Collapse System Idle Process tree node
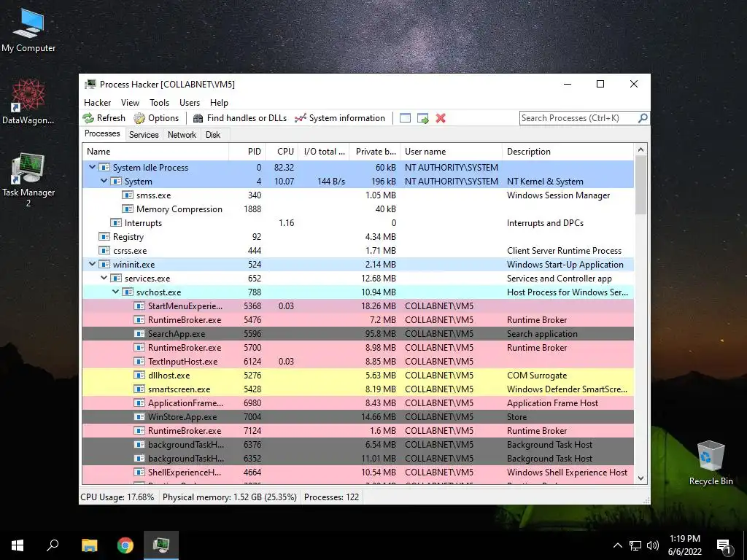The image size is (747, 560). pos(93,167)
